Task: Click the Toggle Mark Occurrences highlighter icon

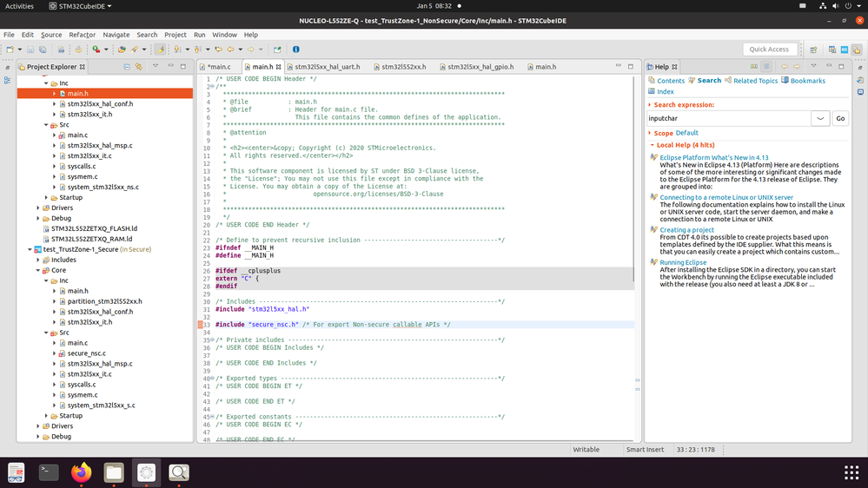Action: point(160,49)
